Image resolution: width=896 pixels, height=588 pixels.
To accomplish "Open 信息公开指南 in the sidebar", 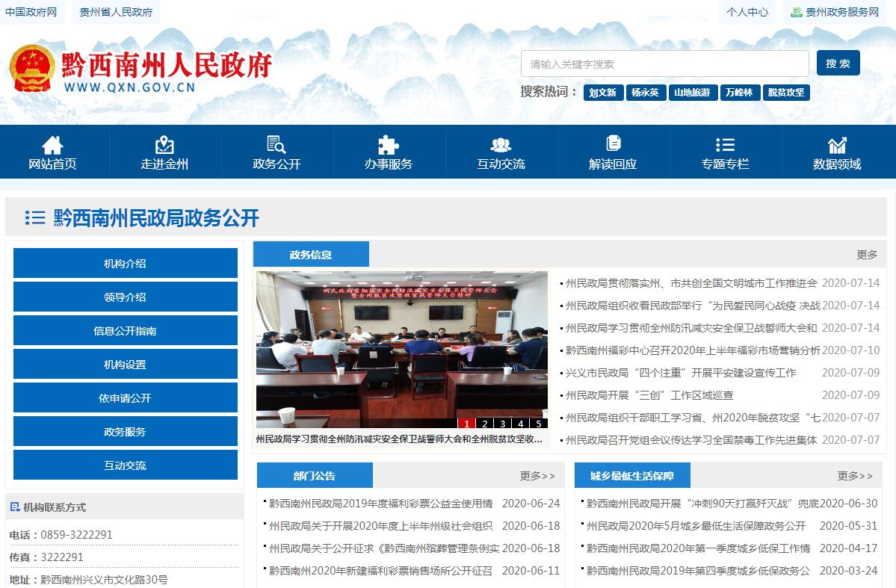I will (125, 331).
